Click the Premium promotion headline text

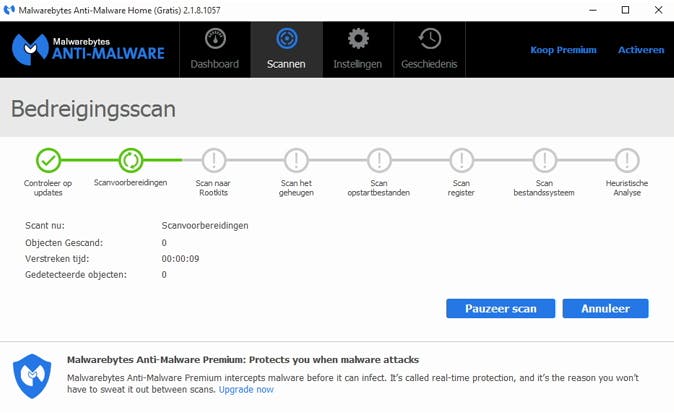pyautogui.click(x=243, y=360)
